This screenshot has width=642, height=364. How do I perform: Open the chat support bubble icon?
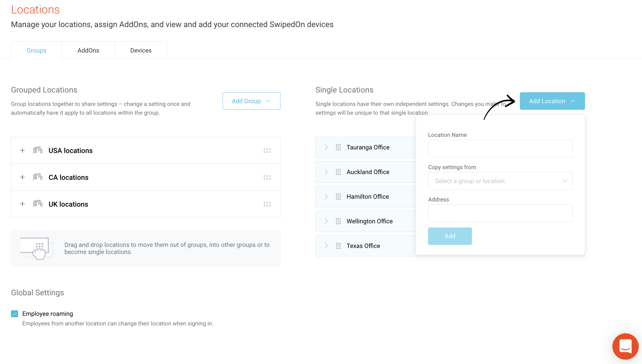coord(625,346)
